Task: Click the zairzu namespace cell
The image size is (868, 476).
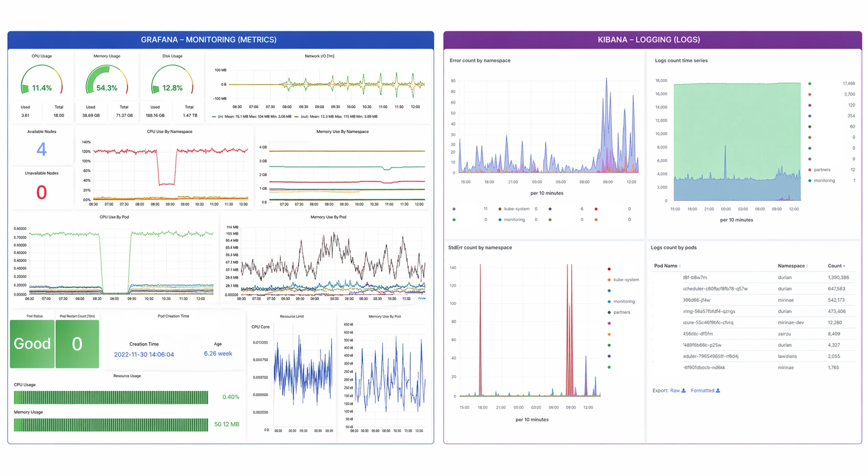Action: (784, 334)
